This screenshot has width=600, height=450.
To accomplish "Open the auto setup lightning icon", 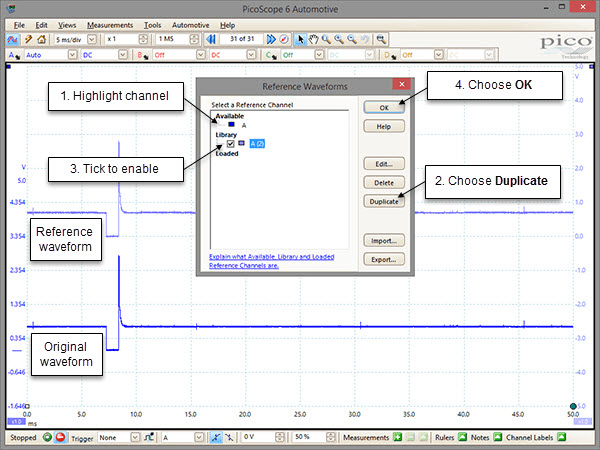I will point(28,39).
